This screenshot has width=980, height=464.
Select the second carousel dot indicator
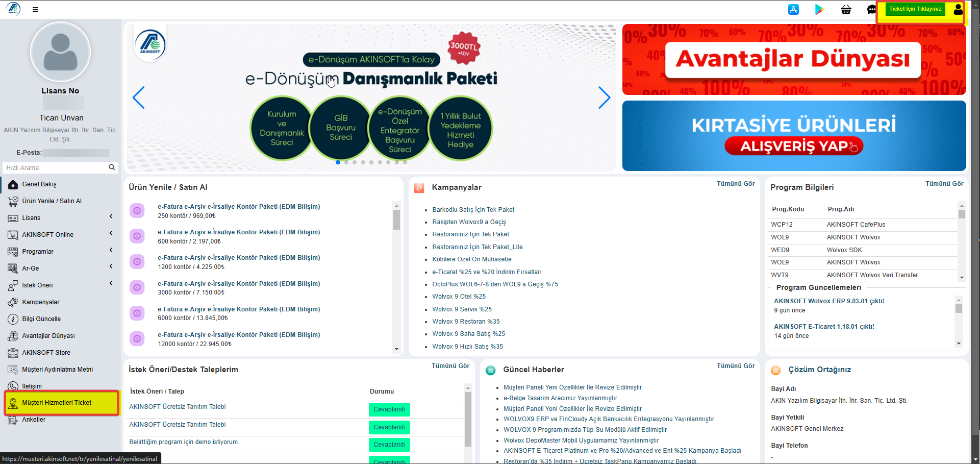point(346,162)
